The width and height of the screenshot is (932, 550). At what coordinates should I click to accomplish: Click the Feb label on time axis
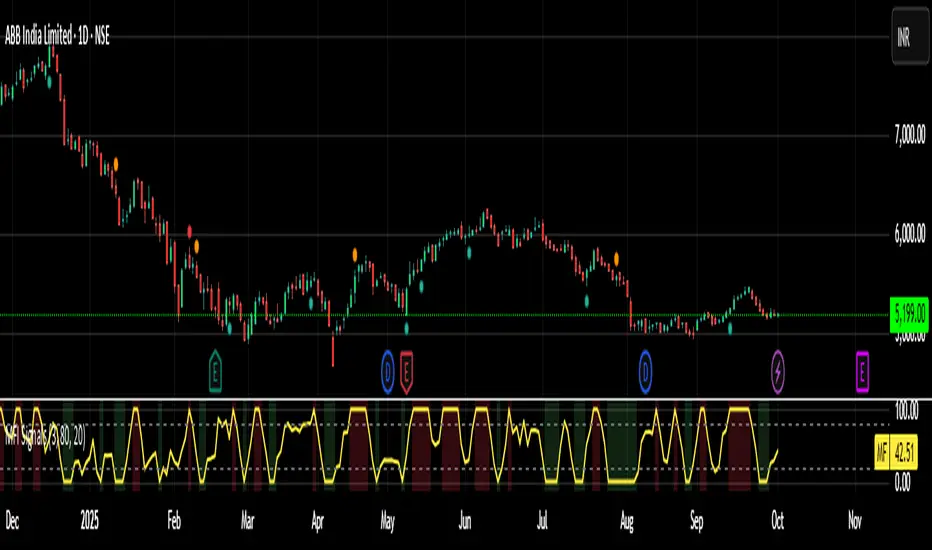coord(174,521)
